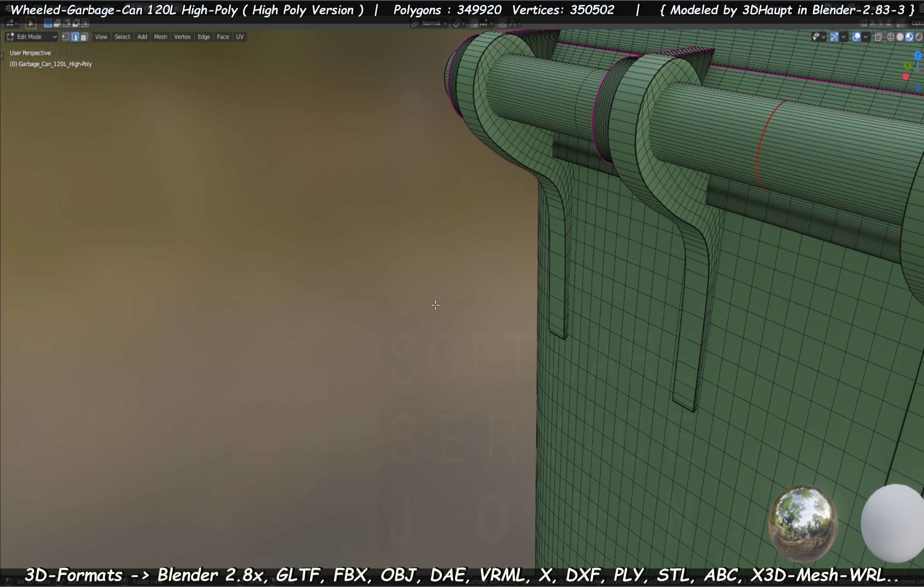
Task: Open the Mesh menu
Action: tap(160, 37)
